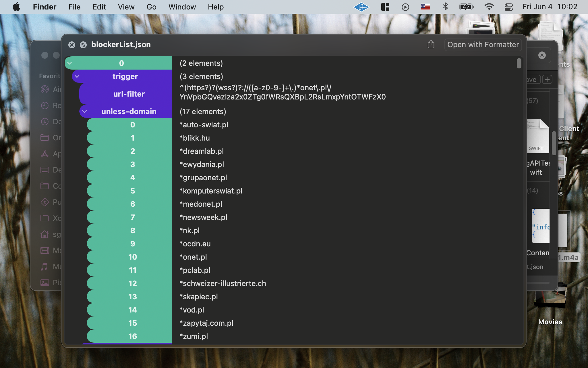The height and width of the screenshot is (368, 588).
Task: Open the Apple menu
Action: 17,7
